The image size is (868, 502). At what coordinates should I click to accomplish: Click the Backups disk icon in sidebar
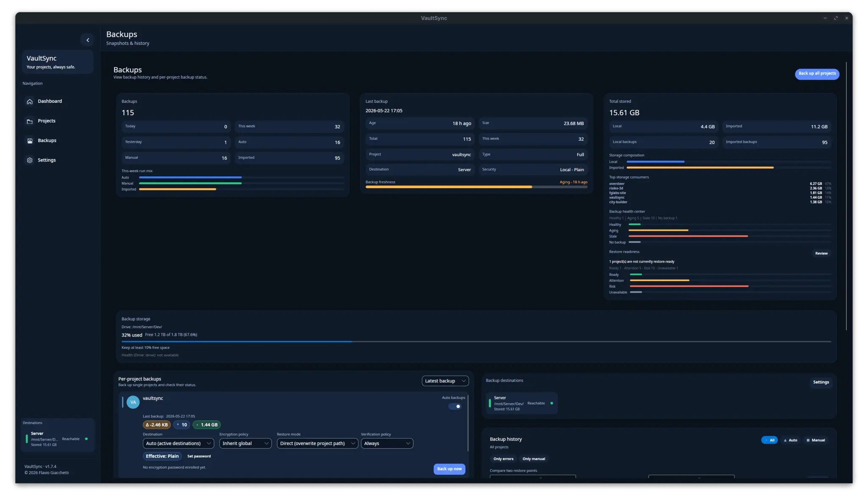point(30,141)
